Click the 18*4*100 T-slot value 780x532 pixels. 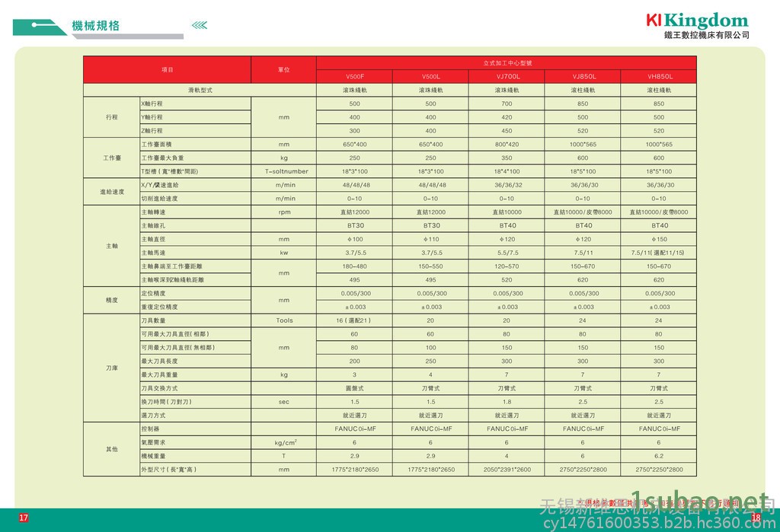[x=507, y=171]
